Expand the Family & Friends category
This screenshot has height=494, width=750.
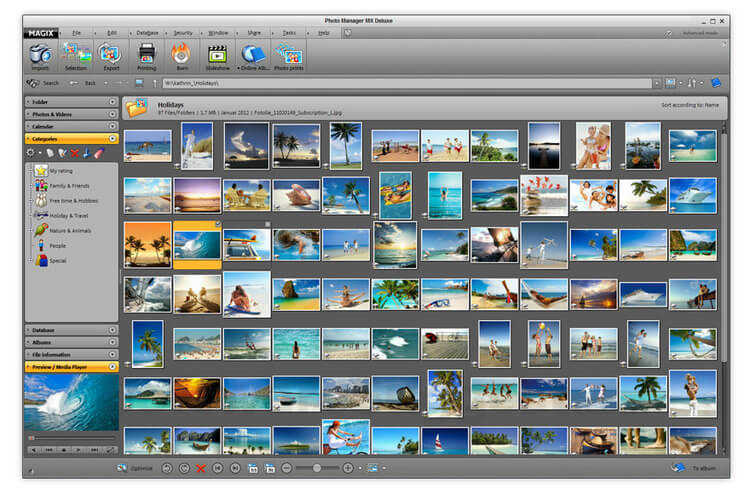(31, 185)
